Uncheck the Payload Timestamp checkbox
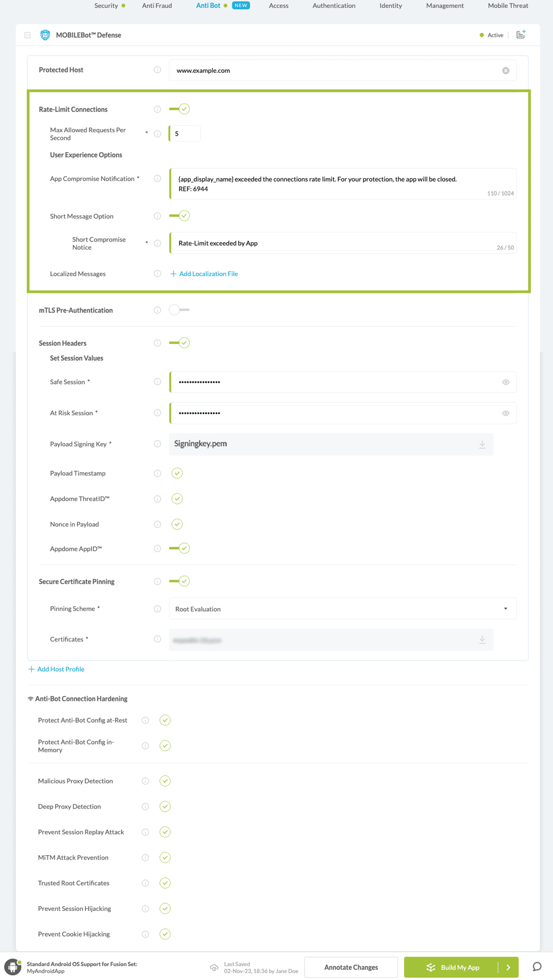Image resolution: width=553 pixels, height=980 pixels. (177, 473)
